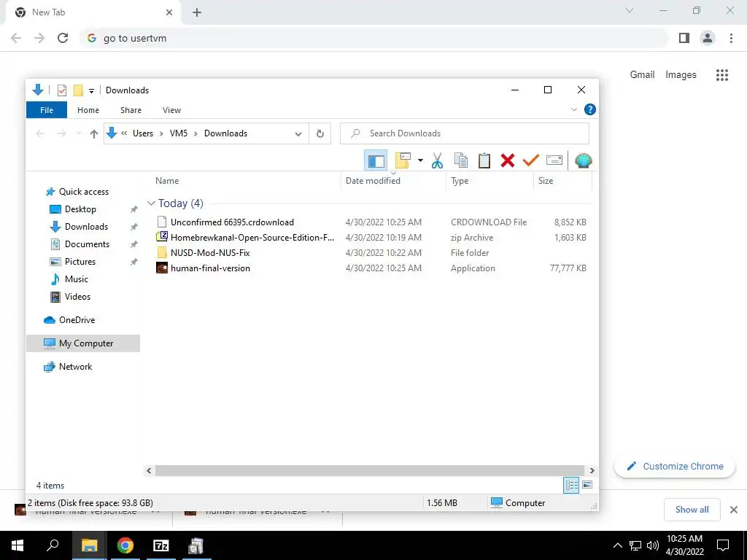Click Users in the address breadcrumb
Image resolution: width=747 pixels, height=560 pixels.
(143, 133)
